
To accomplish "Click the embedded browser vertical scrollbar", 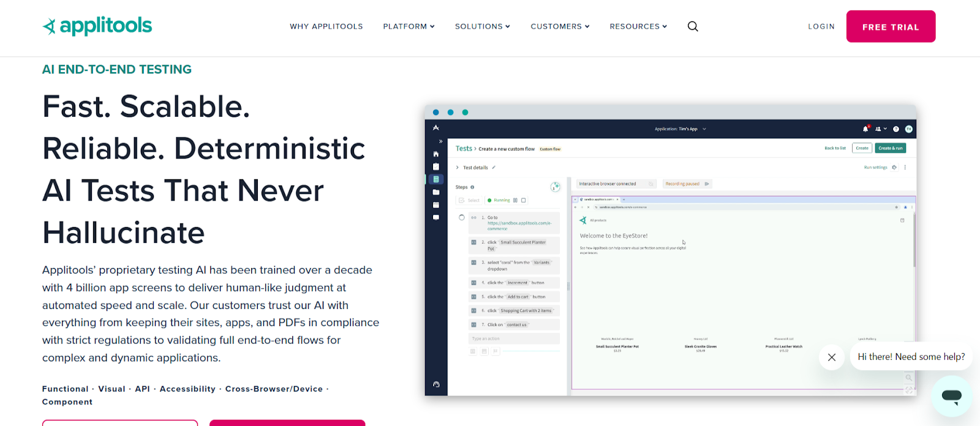I will coord(914,239).
